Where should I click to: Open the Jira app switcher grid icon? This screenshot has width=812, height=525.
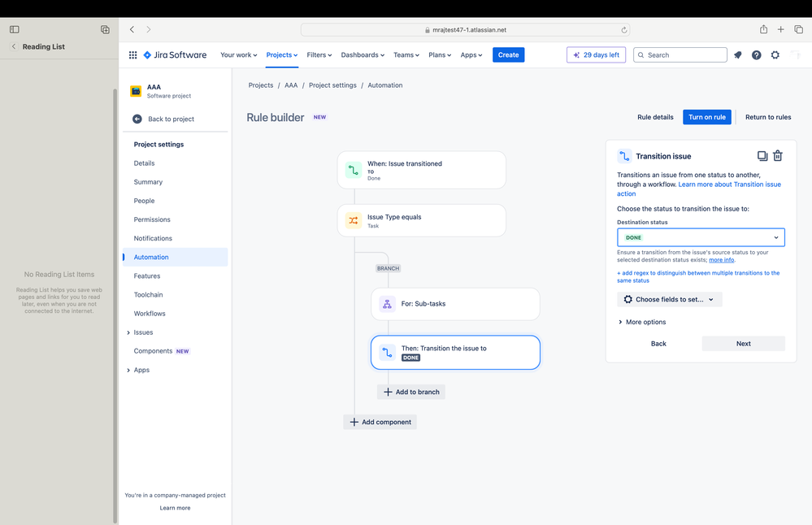pyautogui.click(x=132, y=55)
